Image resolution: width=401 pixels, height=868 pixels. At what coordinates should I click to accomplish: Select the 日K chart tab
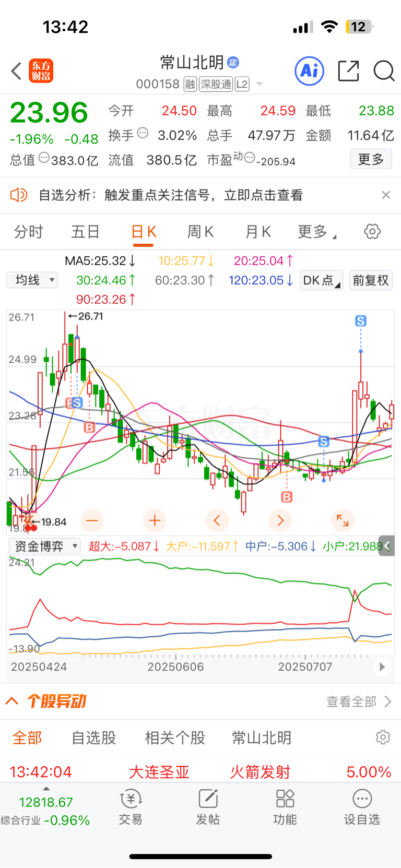(x=144, y=232)
